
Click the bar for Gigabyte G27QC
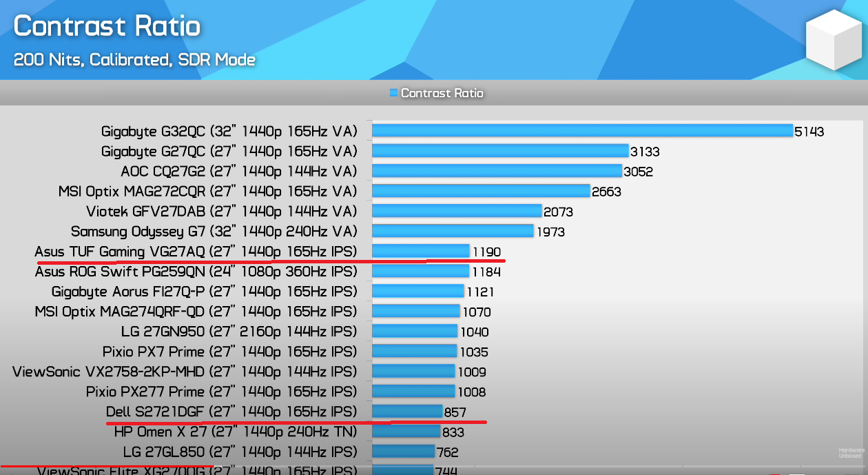coord(500,150)
